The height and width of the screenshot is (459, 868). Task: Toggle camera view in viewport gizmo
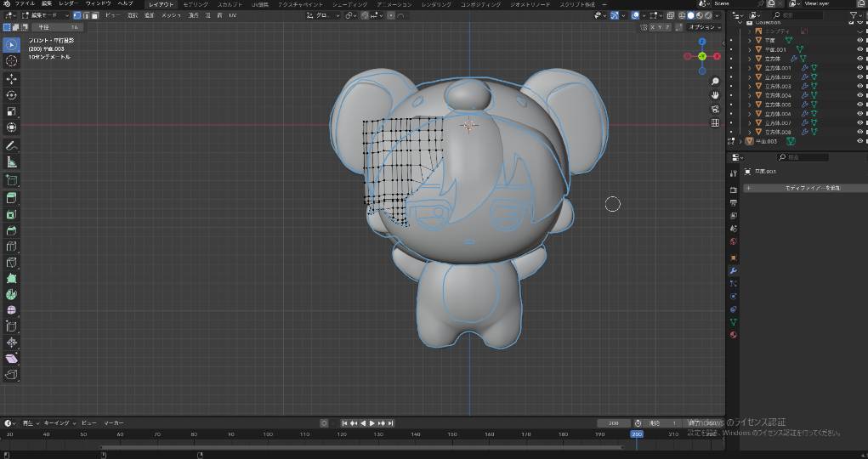[716, 109]
